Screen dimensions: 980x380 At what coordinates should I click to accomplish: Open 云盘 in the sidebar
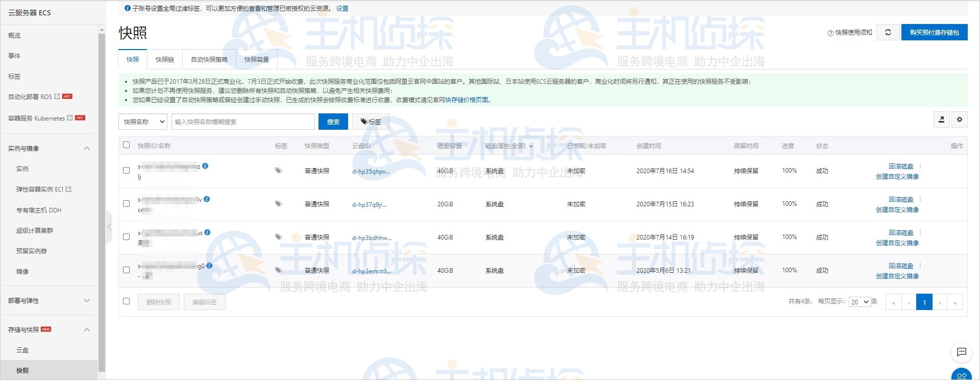coord(22,350)
